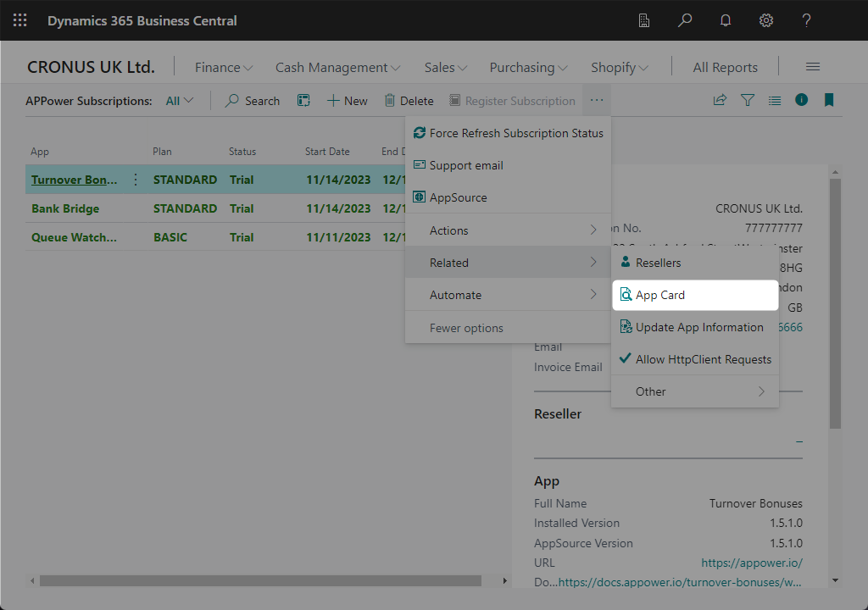
Task: Click the help question mark icon
Action: (x=806, y=20)
